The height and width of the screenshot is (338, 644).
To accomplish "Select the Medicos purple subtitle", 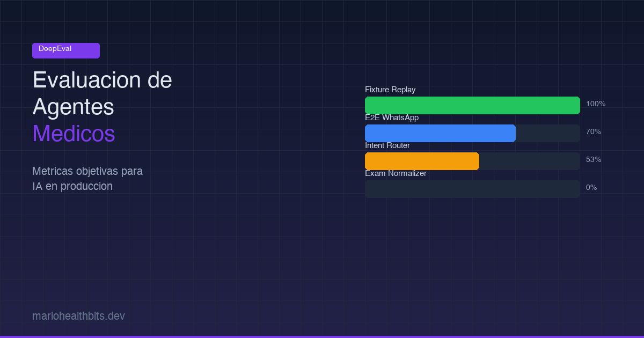I will [74, 134].
